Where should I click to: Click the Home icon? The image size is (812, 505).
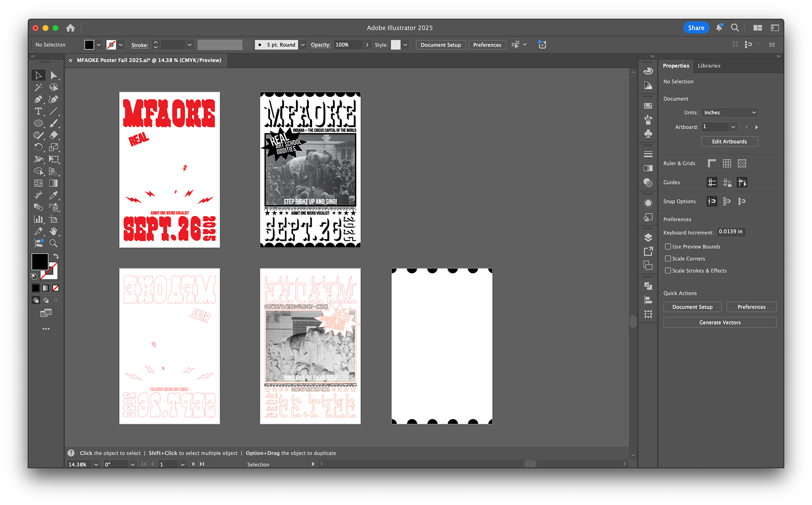pyautogui.click(x=71, y=28)
